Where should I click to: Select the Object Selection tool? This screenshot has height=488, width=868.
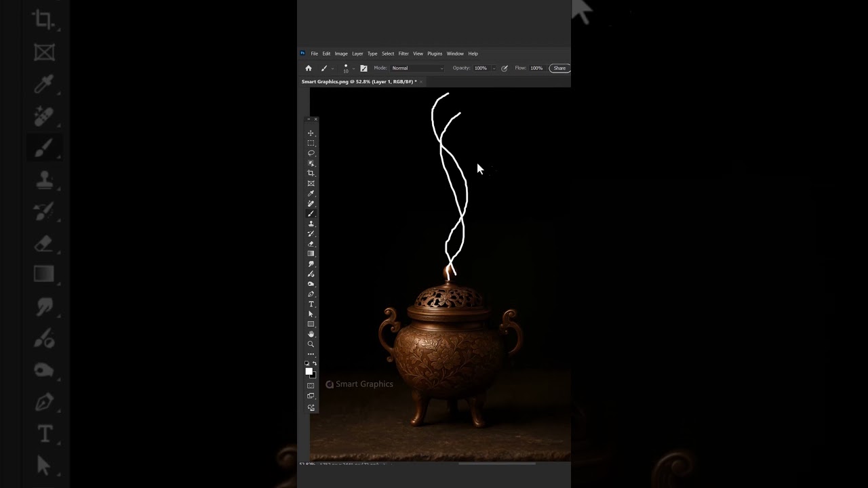coord(311,163)
